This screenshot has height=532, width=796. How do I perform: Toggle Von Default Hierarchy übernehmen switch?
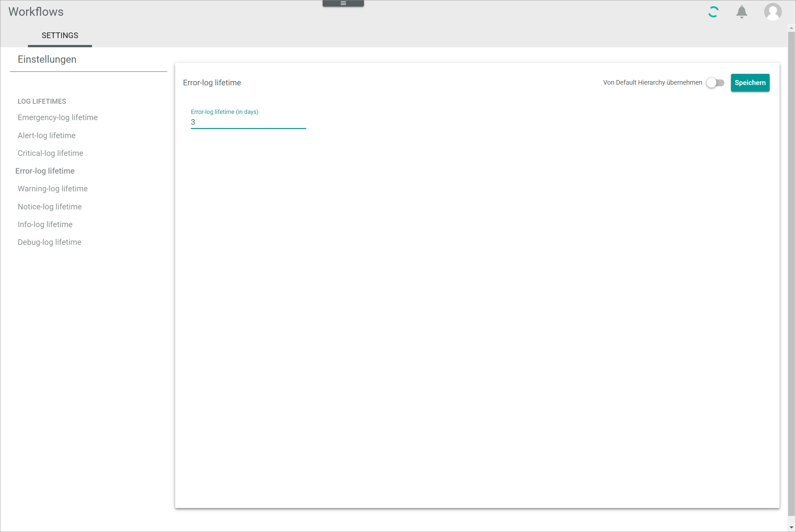715,83
